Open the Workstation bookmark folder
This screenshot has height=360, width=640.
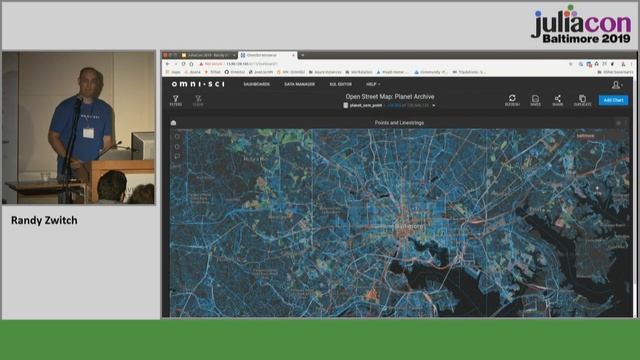[x=358, y=72]
